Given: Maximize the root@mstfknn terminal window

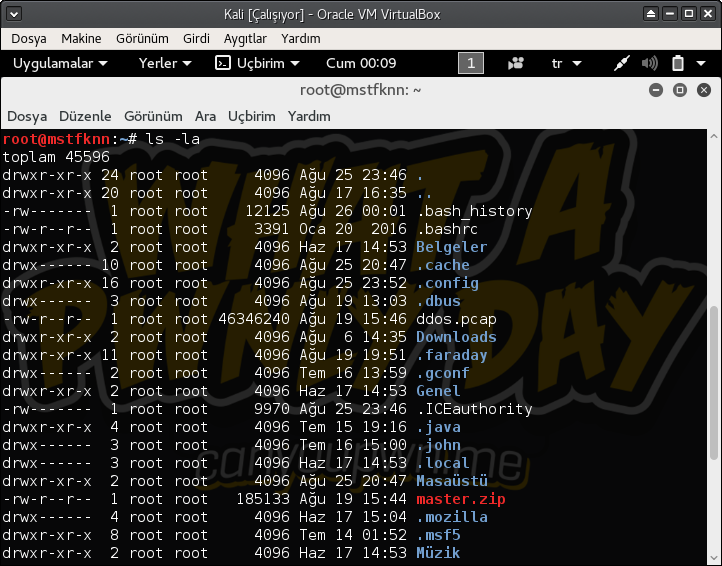Looking at the screenshot, I should pyautogui.click(x=679, y=90).
